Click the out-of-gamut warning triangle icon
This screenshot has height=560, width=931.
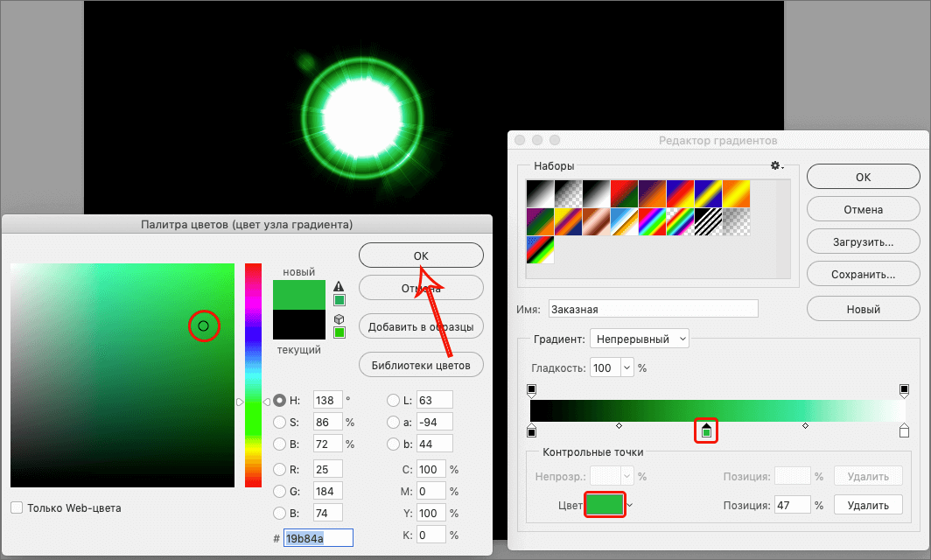pyautogui.click(x=339, y=286)
